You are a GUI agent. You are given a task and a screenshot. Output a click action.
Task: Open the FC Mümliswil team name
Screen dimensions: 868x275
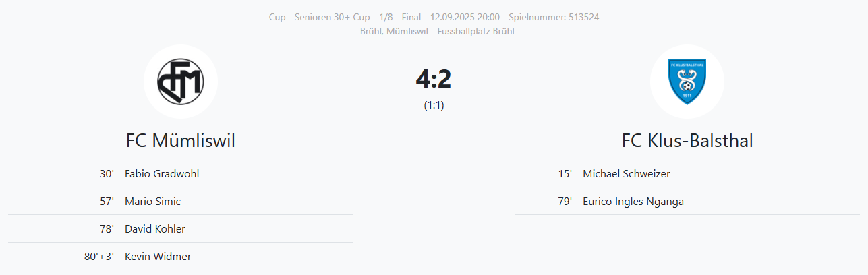(180, 140)
